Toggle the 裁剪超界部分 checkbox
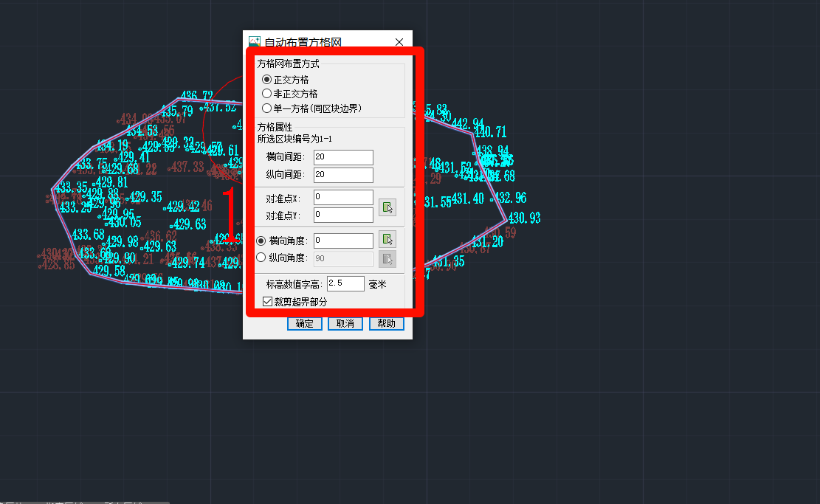820x504 pixels. coord(267,302)
